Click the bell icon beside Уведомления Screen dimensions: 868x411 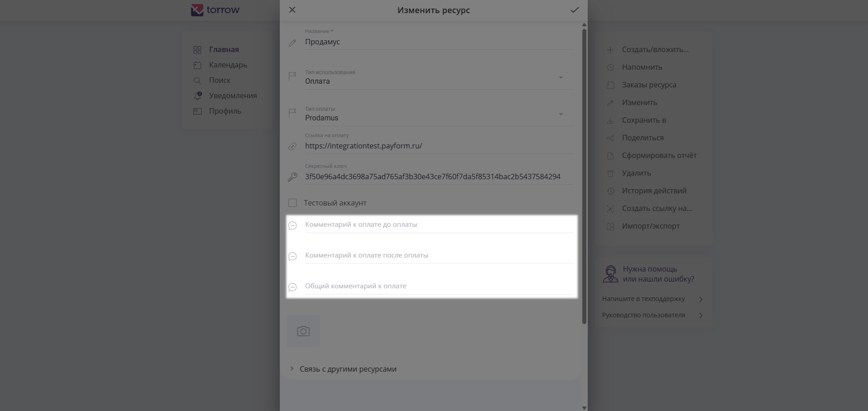click(197, 96)
